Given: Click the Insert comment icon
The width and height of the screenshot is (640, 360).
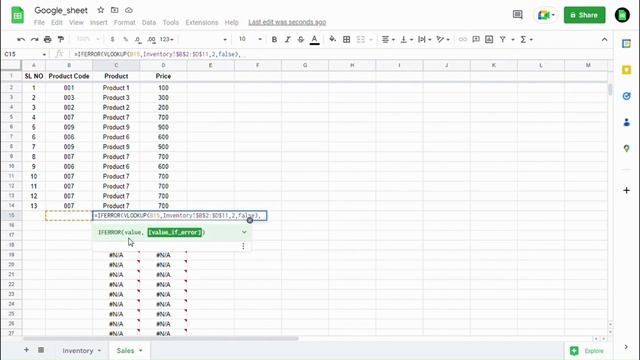Looking at the screenshot, I should (x=476, y=40).
